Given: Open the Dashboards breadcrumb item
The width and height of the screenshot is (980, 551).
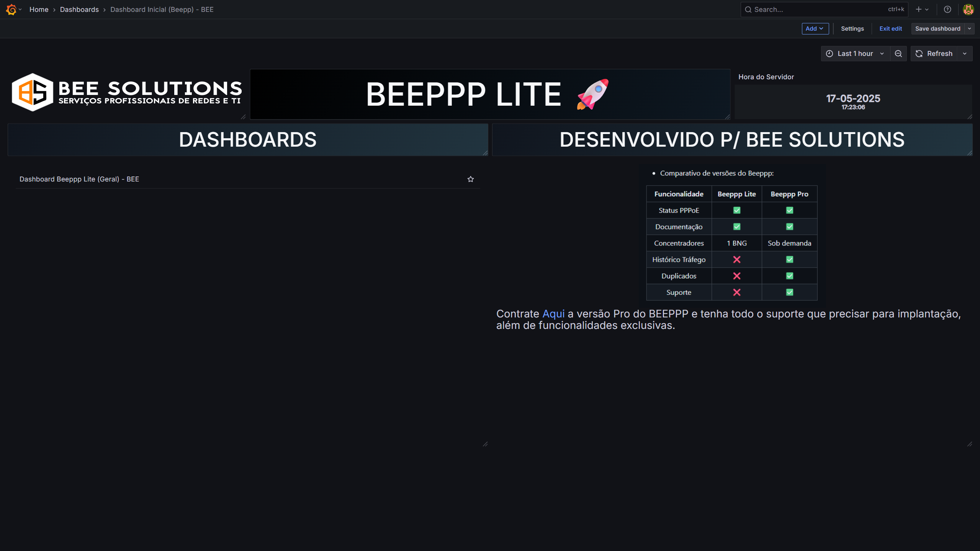Looking at the screenshot, I should (x=79, y=9).
